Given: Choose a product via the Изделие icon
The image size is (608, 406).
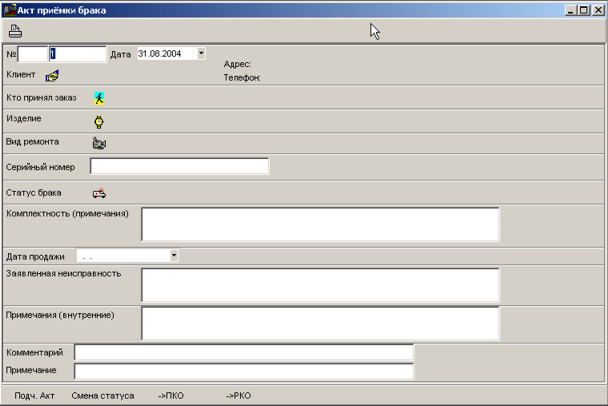Looking at the screenshot, I should [99, 121].
